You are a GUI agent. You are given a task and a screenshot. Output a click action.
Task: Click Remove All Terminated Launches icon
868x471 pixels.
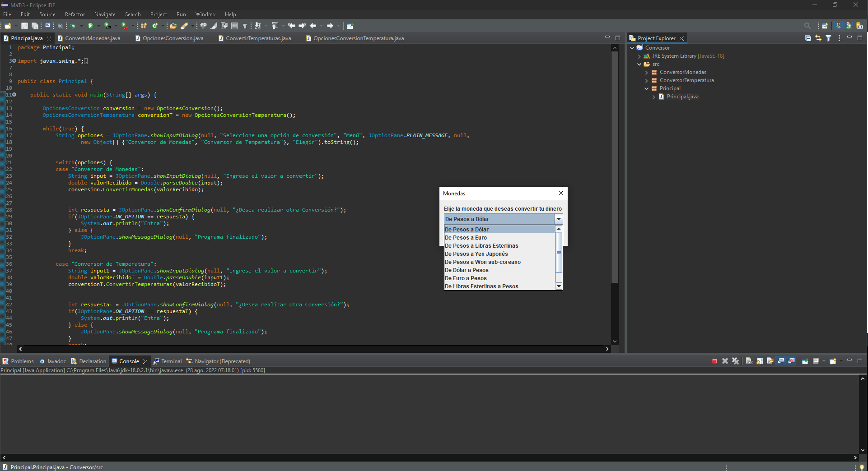[x=735, y=361]
